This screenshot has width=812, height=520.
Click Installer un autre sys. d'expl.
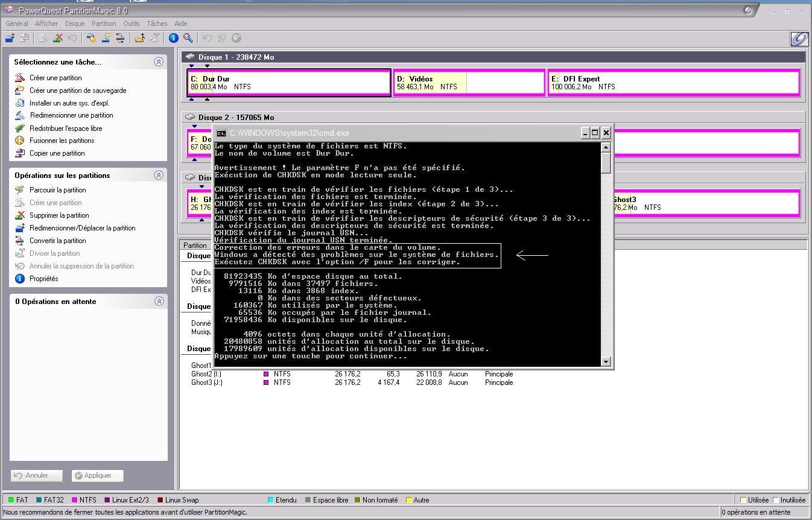tap(69, 103)
